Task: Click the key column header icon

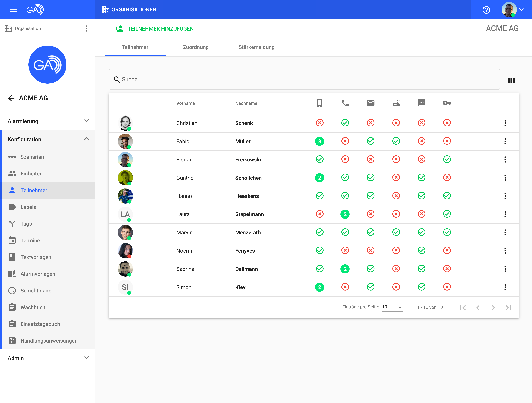Action: pos(447,103)
